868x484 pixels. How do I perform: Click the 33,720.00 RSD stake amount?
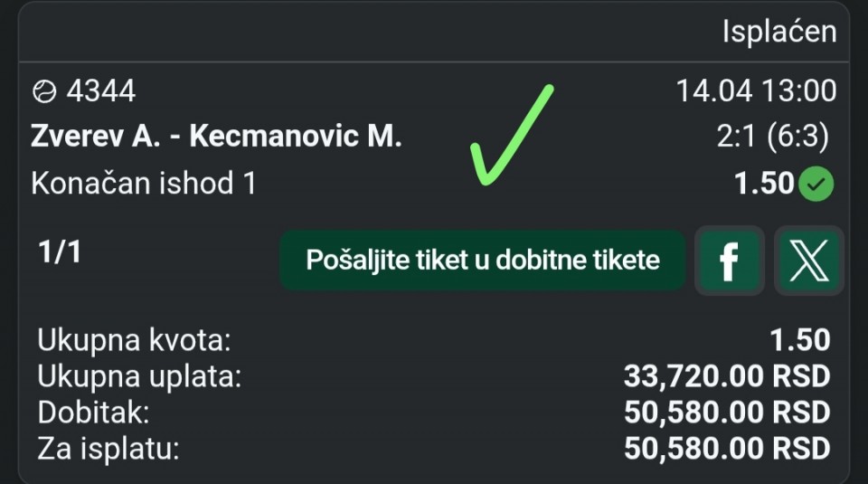click(726, 376)
